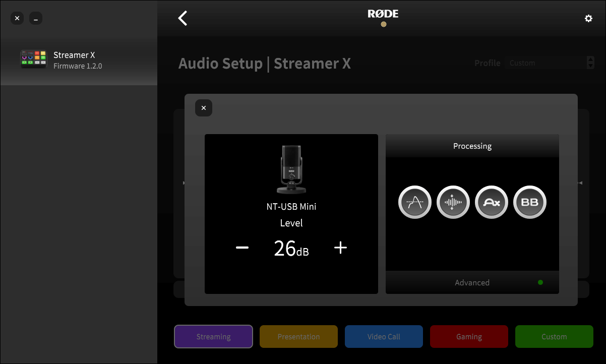The width and height of the screenshot is (606, 364).
Task: Decrease the 26dB level with minus button
Action: click(x=242, y=248)
